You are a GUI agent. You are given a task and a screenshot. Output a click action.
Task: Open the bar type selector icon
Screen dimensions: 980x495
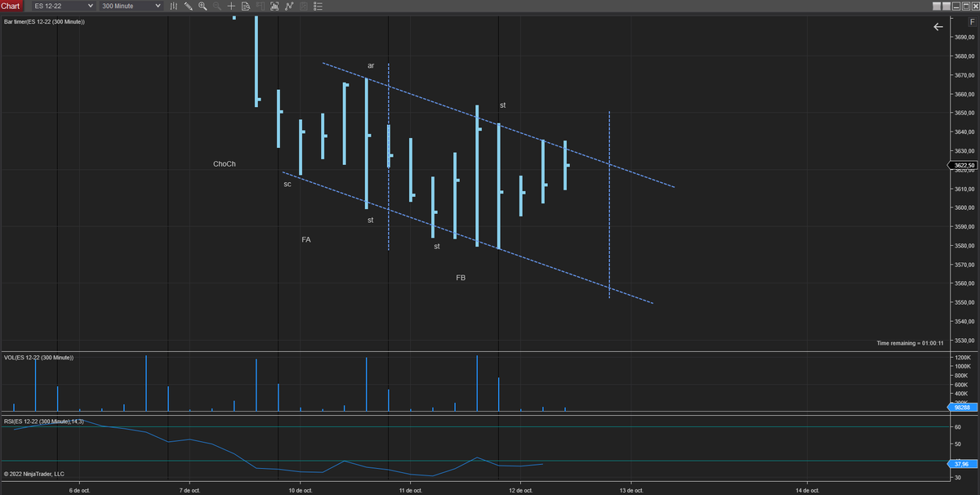point(174,6)
